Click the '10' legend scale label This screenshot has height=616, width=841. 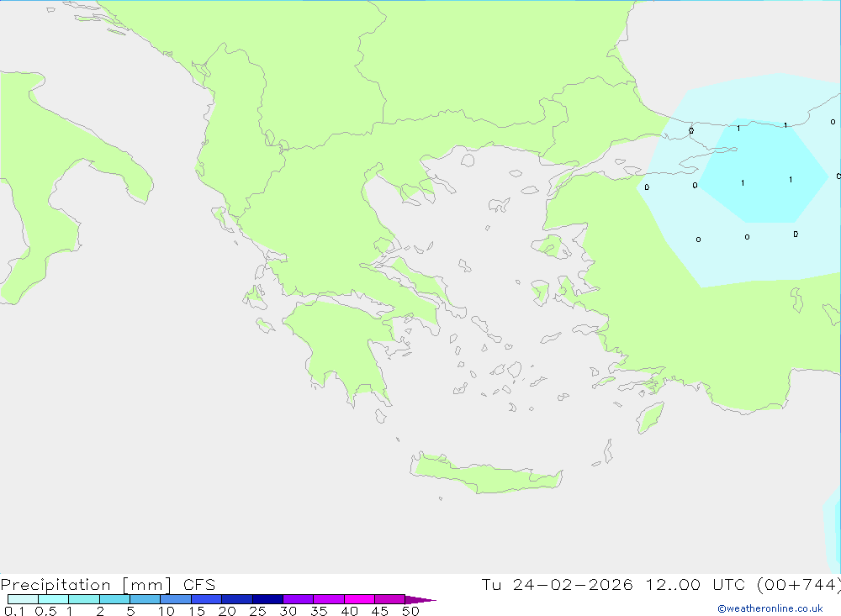pos(167,611)
